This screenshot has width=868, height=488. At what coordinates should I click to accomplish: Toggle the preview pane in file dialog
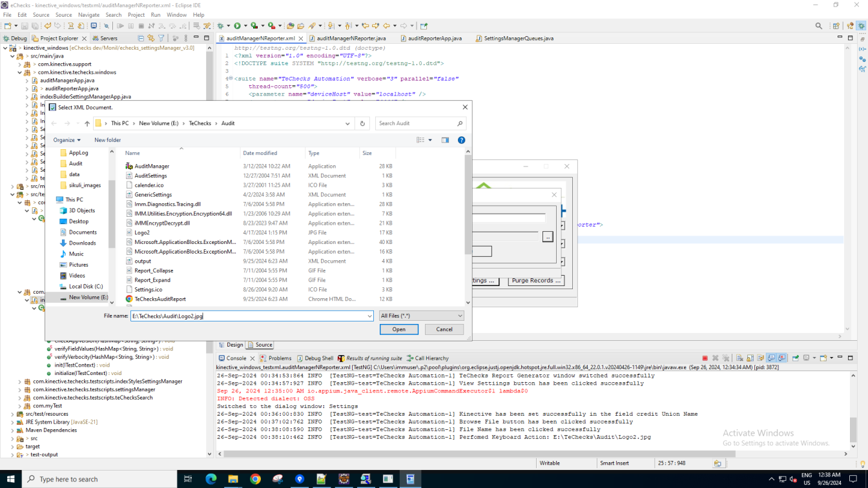click(x=445, y=140)
